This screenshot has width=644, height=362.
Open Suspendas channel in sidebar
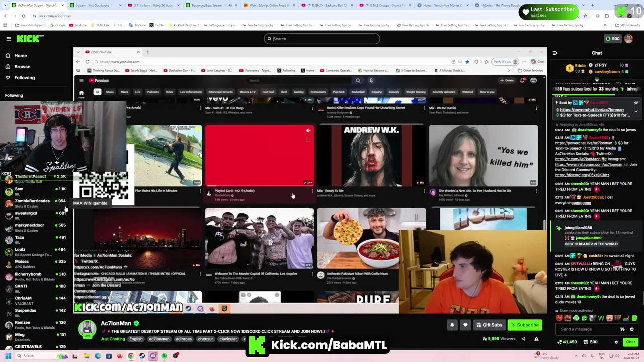tap(34, 312)
